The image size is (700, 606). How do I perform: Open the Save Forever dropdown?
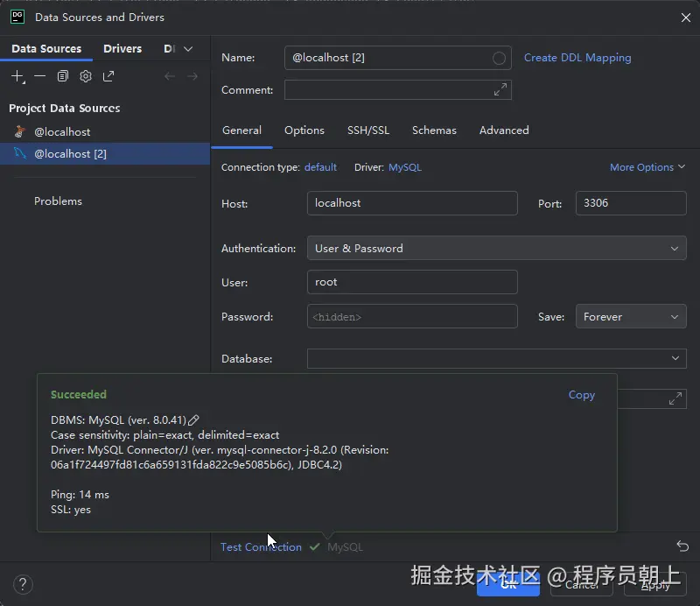click(x=631, y=316)
